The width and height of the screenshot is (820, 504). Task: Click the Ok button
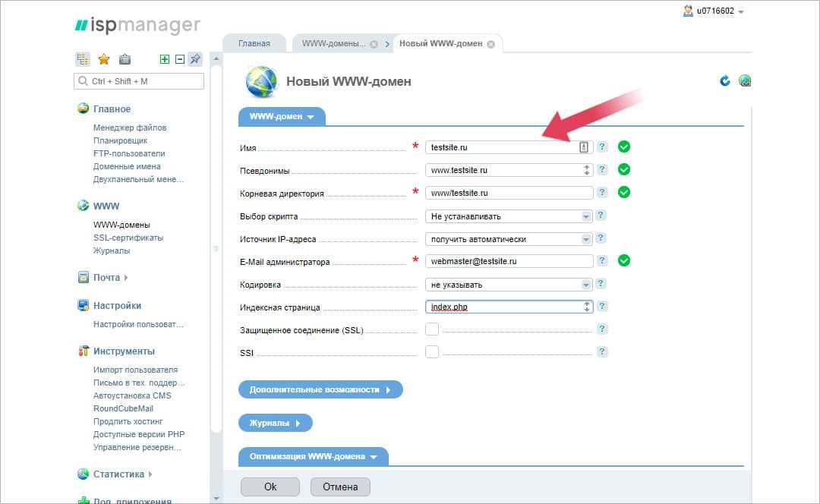tap(270, 487)
